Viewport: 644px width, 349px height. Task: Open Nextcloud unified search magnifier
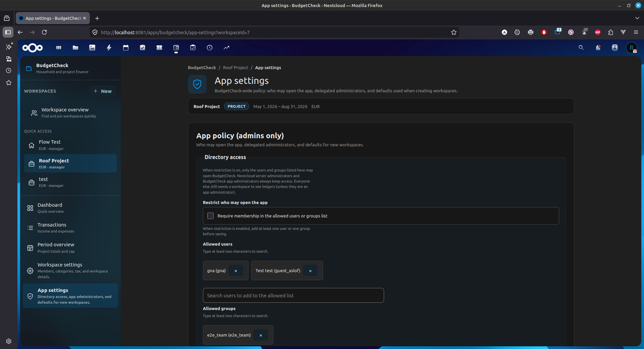[581, 48]
